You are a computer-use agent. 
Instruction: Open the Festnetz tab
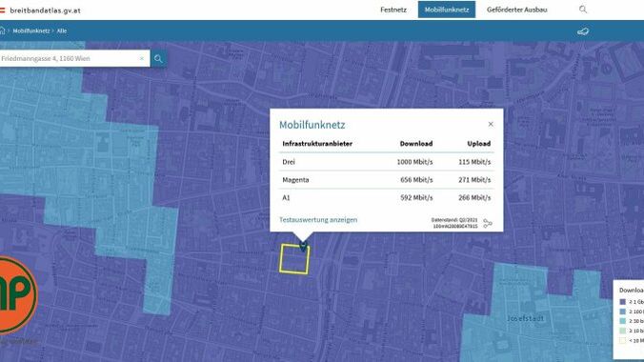pyautogui.click(x=393, y=10)
